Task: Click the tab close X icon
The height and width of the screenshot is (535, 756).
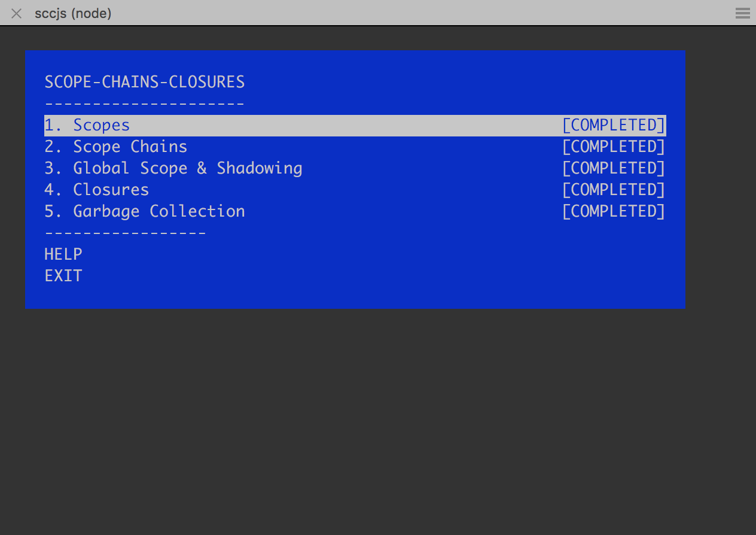Action: 17,13
